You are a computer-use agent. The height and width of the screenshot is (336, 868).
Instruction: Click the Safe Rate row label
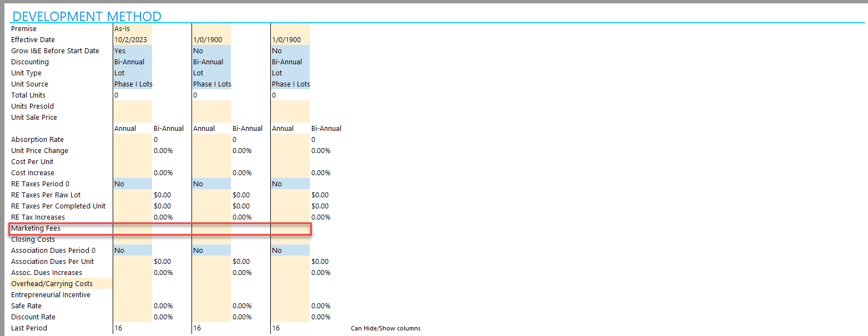(x=27, y=306)
